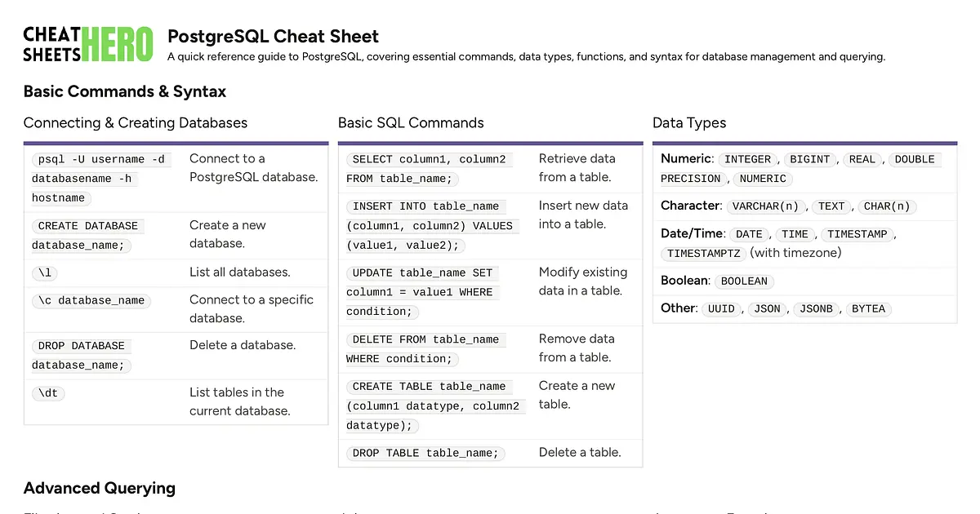
Task: Click the CREATE DATABASE code snippet
Action: pyautogui.click(x=88, y=226)
